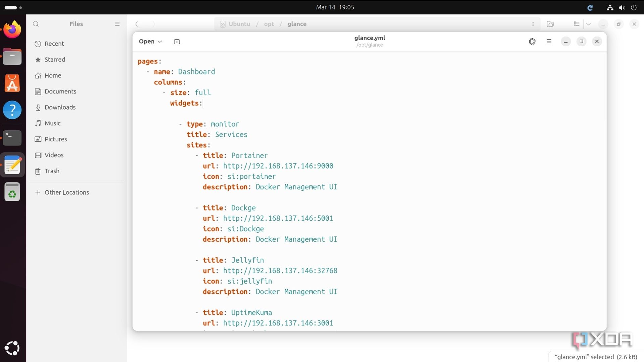Click the refresh indicator in top bar

coord(590,7)
